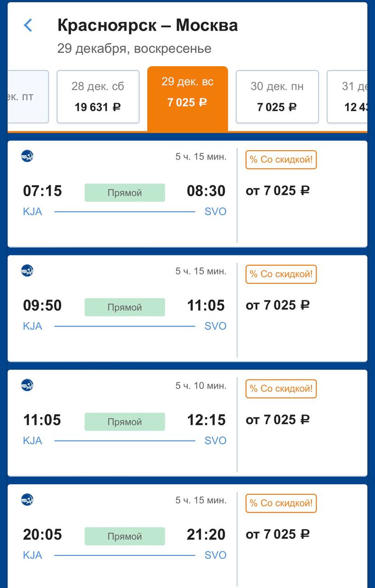Viewport: 375px width, 588px height.
Task: Open discount badge on 07:15 flight
Action: tap(281, 160)
